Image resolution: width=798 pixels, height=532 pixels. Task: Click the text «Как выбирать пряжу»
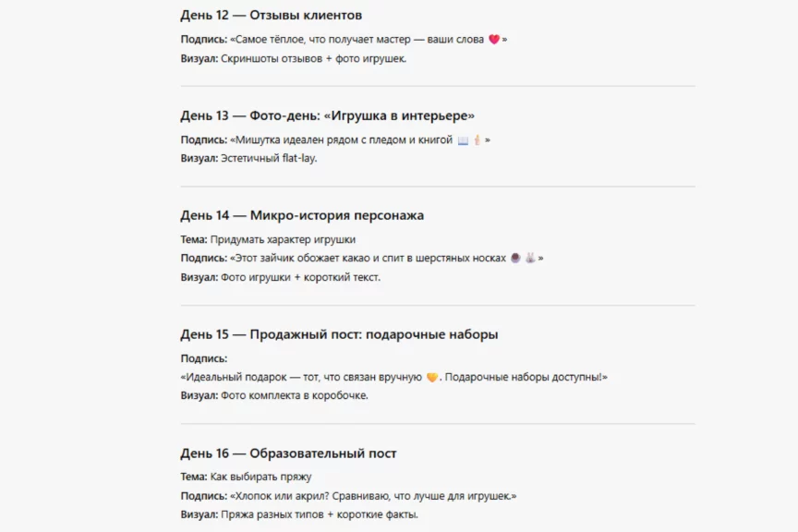pos(260,478)
